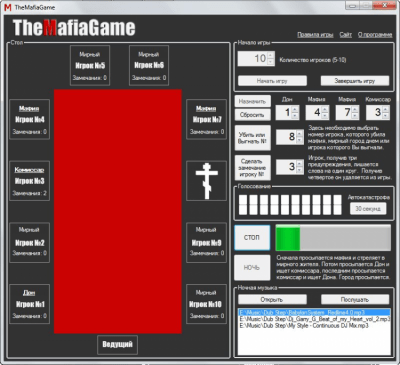Open the О программе link
Viewport: 400px width, 365px height.
[375, 35]
